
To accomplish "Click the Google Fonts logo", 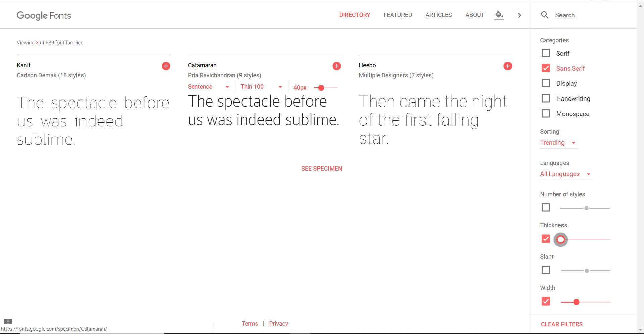I will coord(44,15).
